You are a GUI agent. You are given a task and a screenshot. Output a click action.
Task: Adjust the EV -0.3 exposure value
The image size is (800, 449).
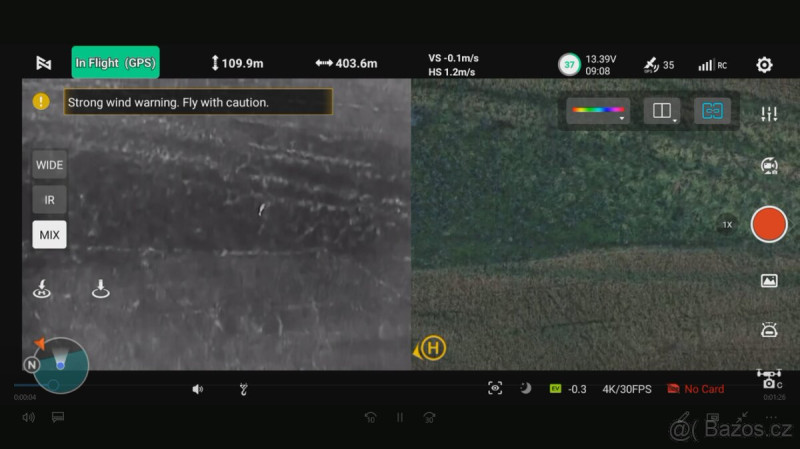[568, 389]
